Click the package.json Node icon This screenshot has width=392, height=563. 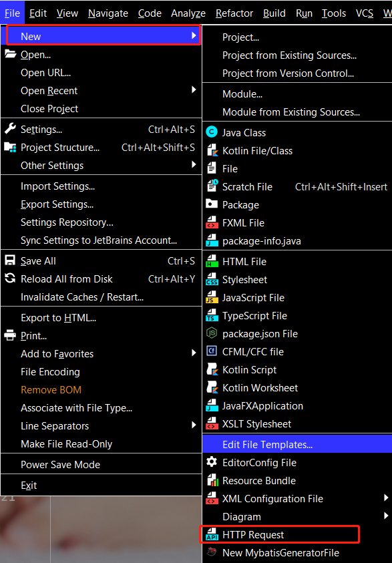coord(212,333)
